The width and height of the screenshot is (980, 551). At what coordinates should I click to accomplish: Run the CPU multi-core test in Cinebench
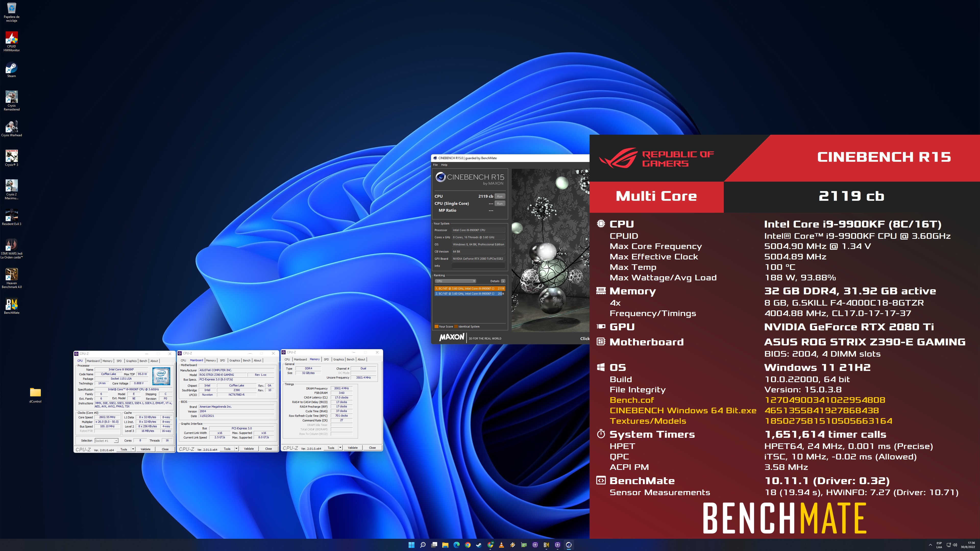coord(500,196)
